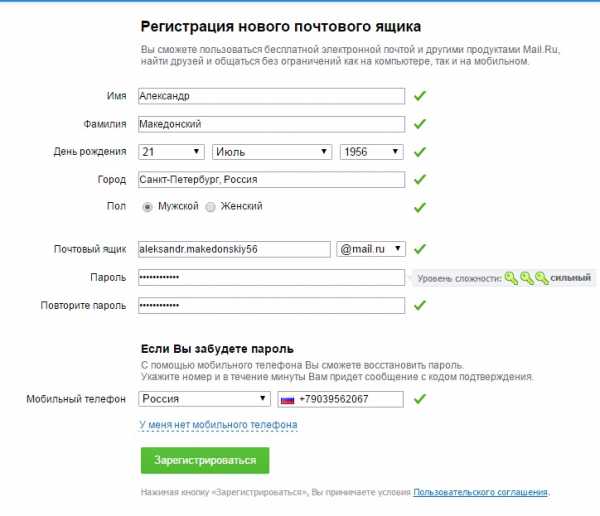This screenshot has width=600, height=516.
Task: Click the У меня нет мобильного телефона link
Action: tap(218, 425)
